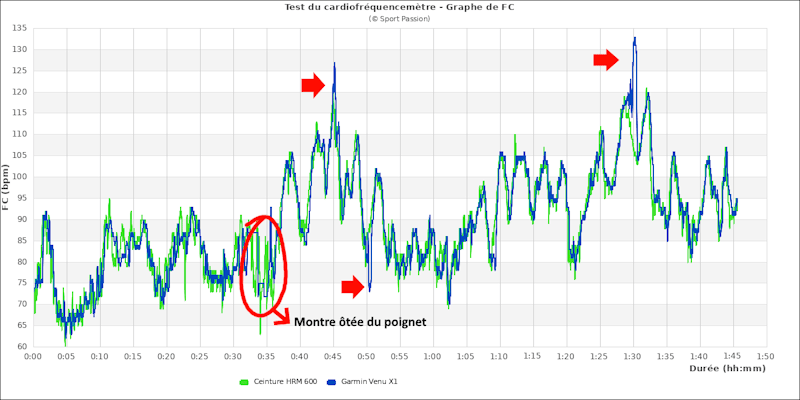The height and width of the screenshot is (400, 800).
Task: Click the 'Montre ôtée du poignet' annotation text
Action: 360,322
